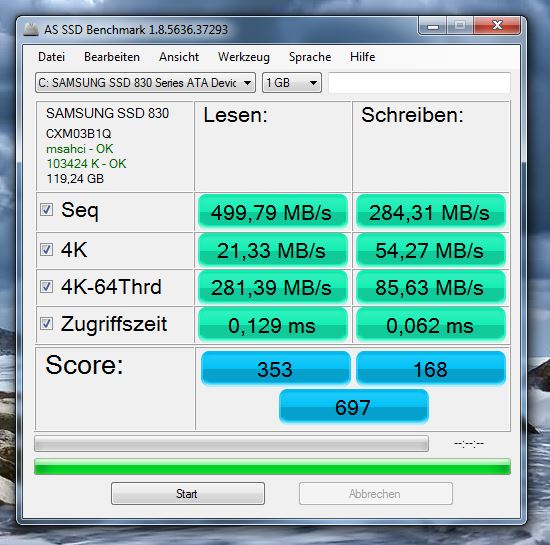Open the Hilfe menu

[363, 57]
